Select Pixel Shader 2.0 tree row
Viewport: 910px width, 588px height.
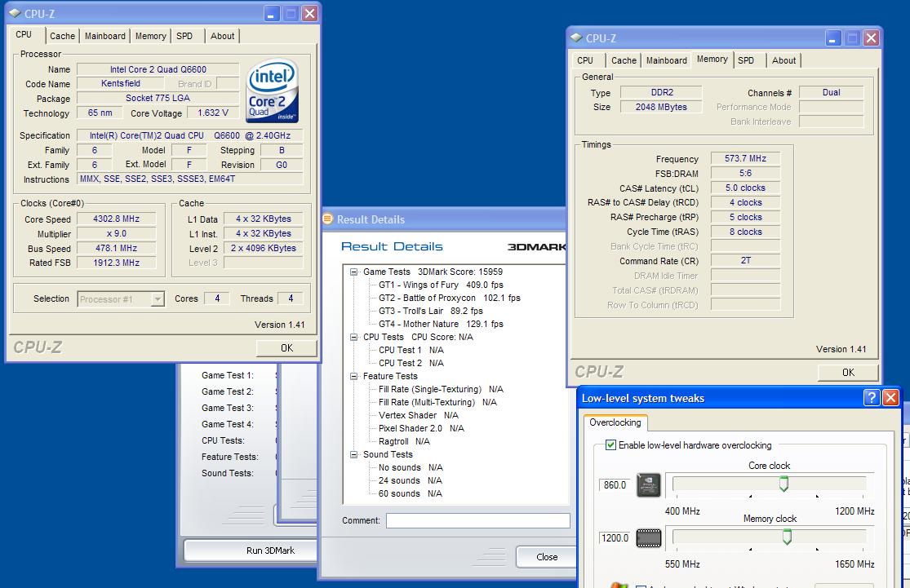[x=421, y=428]
